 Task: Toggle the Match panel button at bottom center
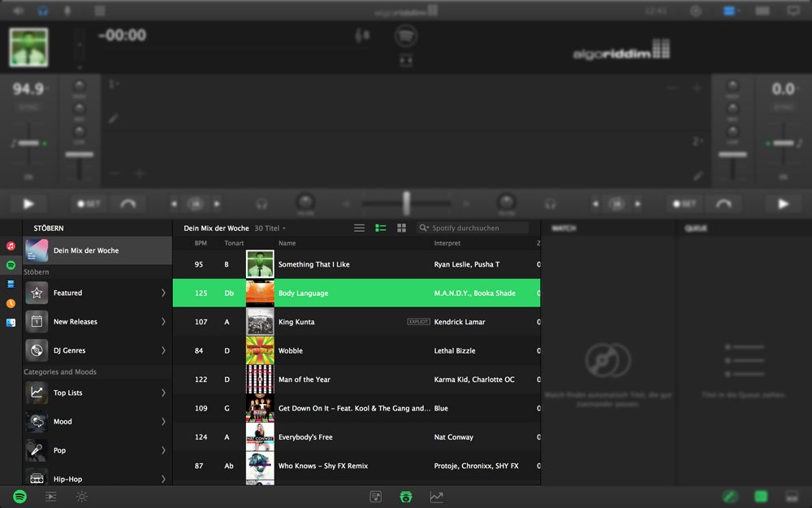405,497
